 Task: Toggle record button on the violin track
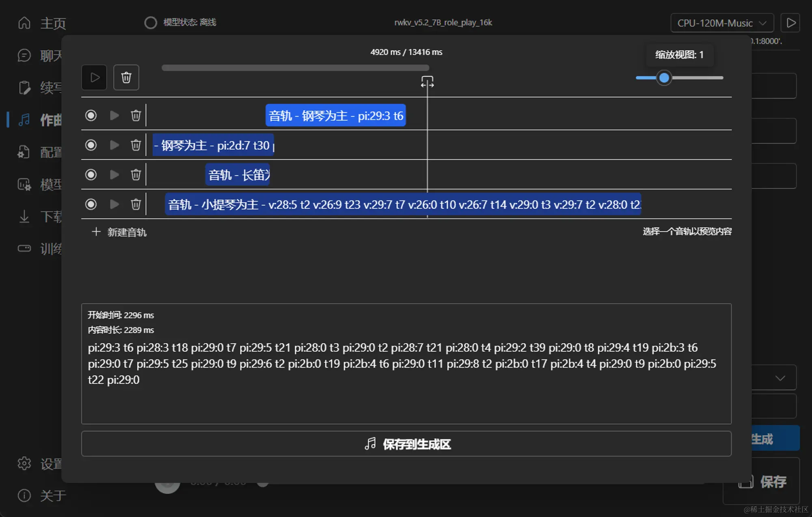tap(91, 204)
